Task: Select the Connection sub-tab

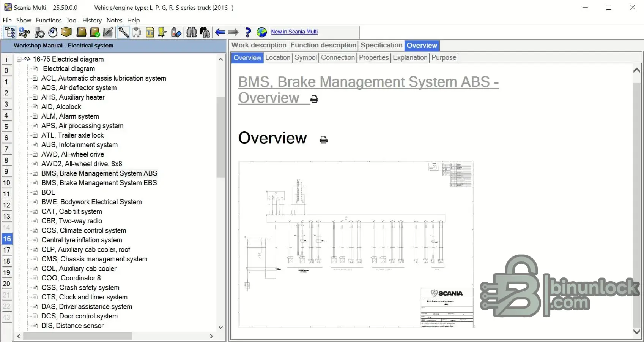Action: tap(338, 57)
